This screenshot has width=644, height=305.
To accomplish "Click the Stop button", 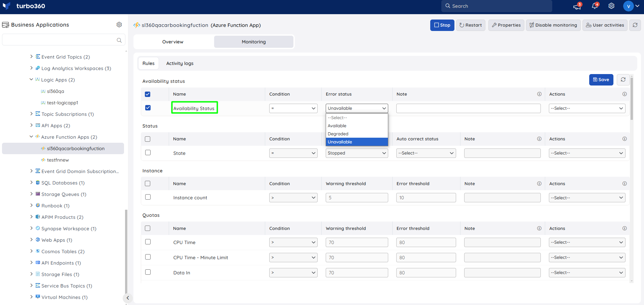I will click(442, 25).
